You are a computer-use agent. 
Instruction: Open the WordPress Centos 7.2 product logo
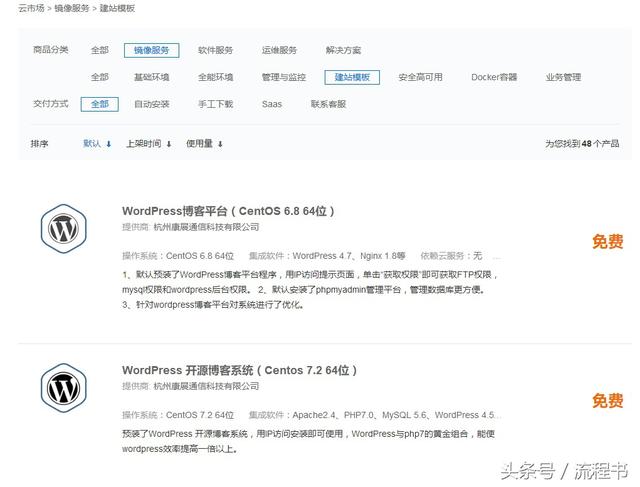point(64,388)
